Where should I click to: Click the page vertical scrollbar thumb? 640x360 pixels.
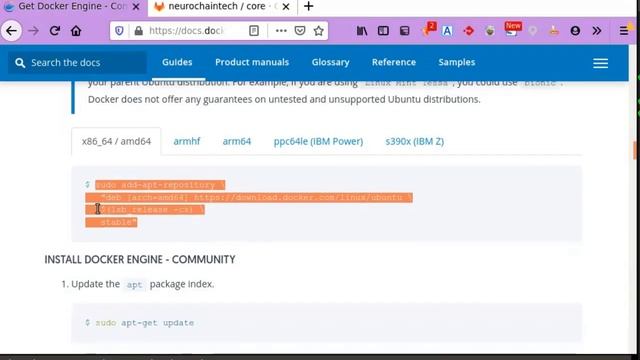click(635, 150)
